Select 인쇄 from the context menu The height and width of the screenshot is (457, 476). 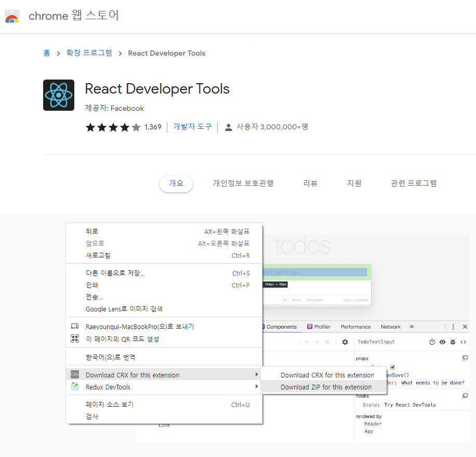click(164, 285)
